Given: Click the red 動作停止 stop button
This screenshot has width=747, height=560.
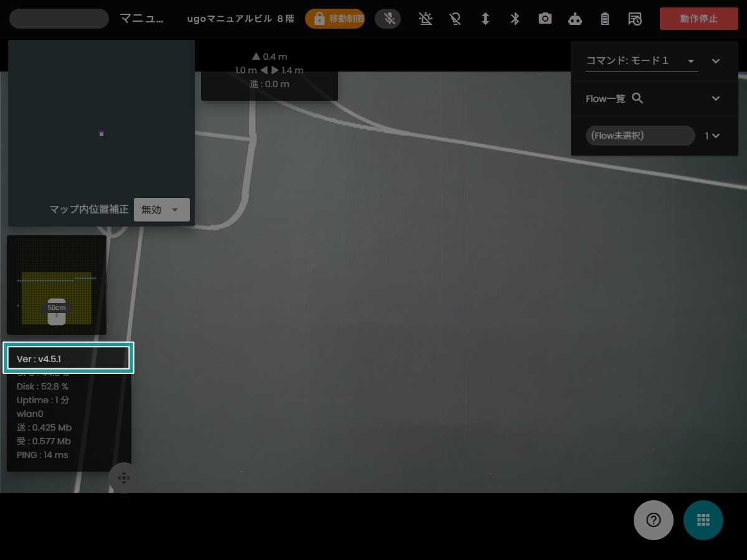Looking at the screenshot, I should coord(699,19).
